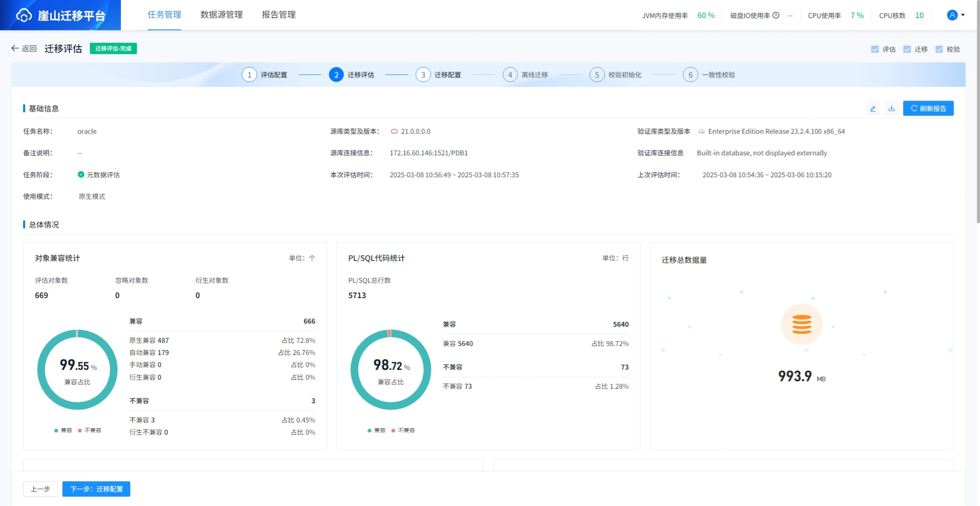Toggle the 不兼容 legend under object chart

(89, 430)
